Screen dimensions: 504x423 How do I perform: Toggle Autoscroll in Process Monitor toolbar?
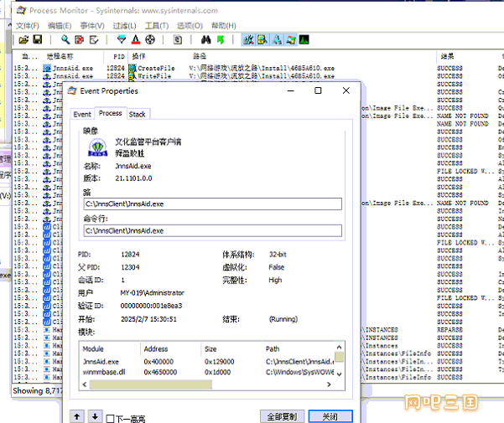pyautogui.click(x=80, y=40)
